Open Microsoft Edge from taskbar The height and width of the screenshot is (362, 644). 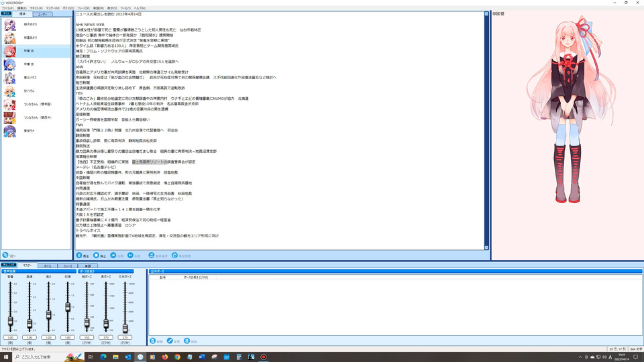pyautogui.click(x=103, y=357)
